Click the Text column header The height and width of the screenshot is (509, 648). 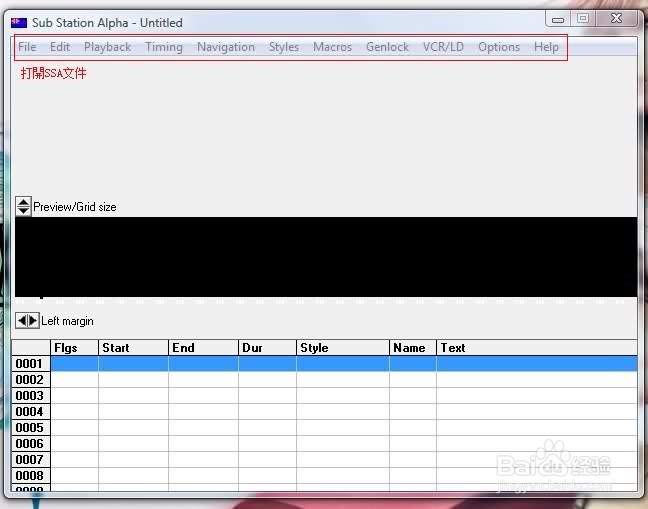pyautogui.click(x=537, y=348)
